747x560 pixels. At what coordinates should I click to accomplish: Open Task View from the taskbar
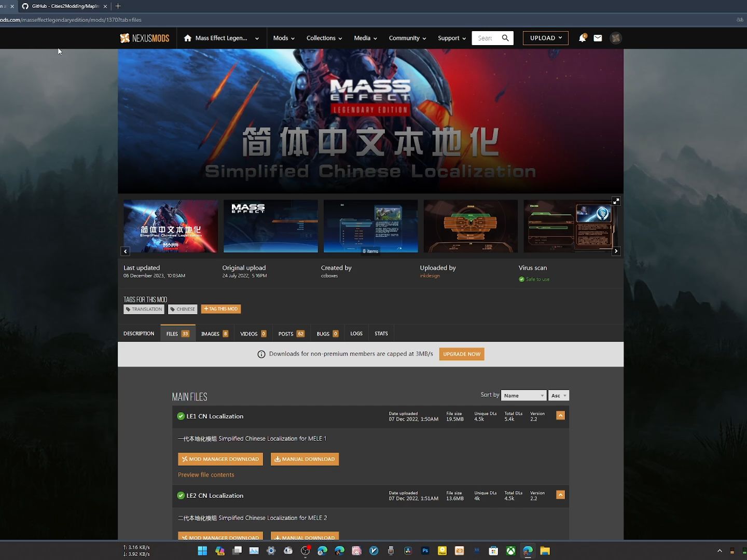[x=237, y=551]
